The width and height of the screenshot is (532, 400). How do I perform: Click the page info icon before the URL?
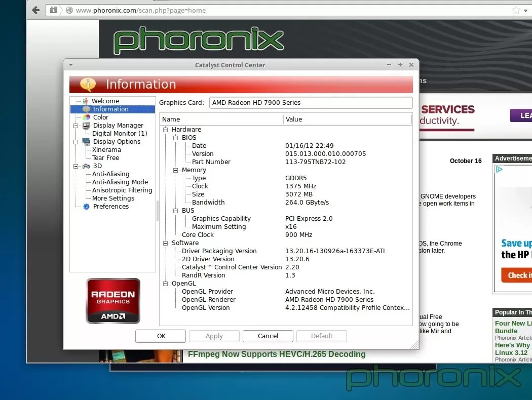point(69,10)
